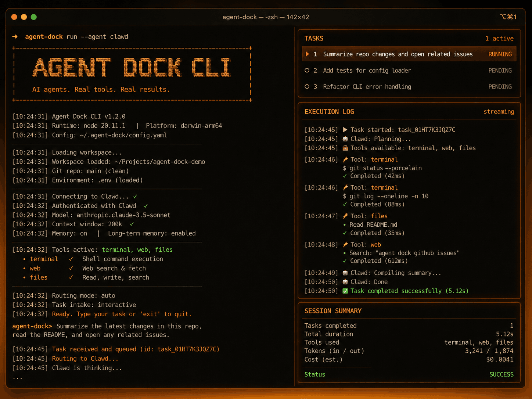Click the SUCCESS status value
The image size is (532, 399).
(x=502, y=374)
